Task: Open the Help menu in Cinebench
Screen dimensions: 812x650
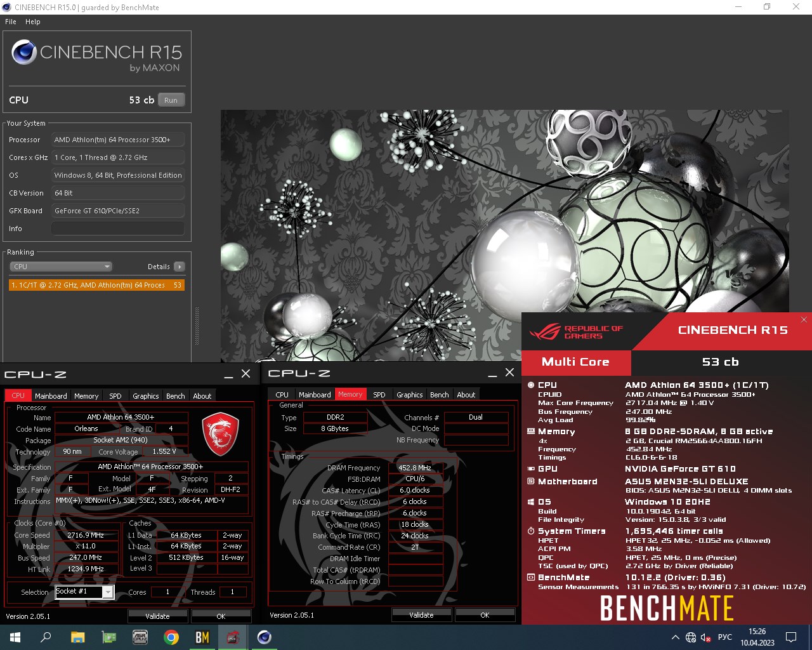Action: click(x=33, y=22)
